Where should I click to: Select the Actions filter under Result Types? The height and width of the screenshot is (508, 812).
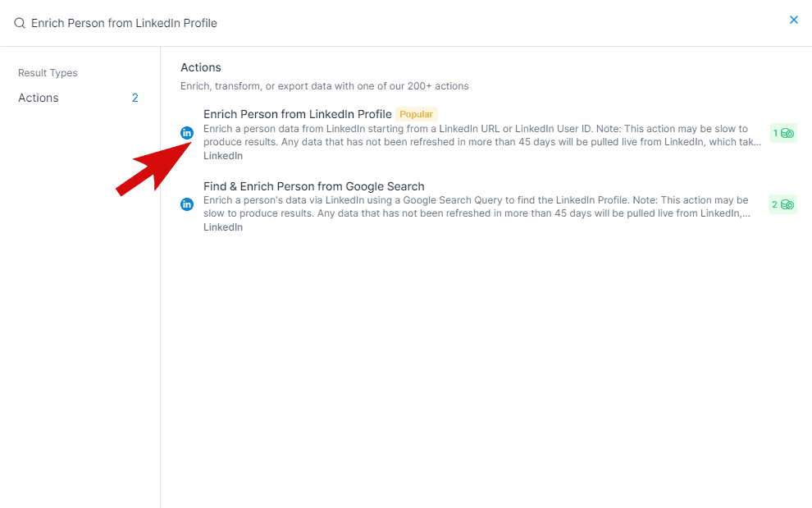pyautogui.click(x=39, y=98)
